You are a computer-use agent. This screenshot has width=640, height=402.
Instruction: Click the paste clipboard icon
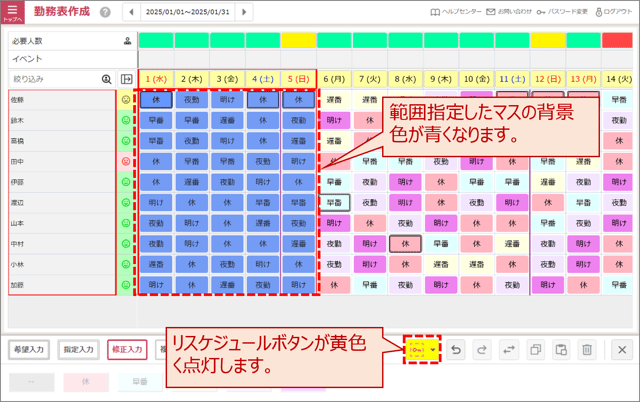coord(561,349)
